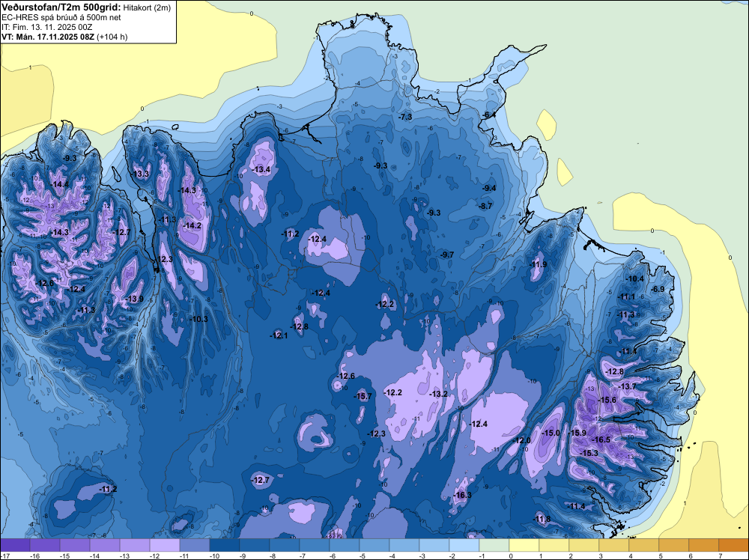Click the 'IT: Fim. 13. 11. 2025 00Z' line
749x560 pixels.
pyautogui.click(x=46, y=27)
